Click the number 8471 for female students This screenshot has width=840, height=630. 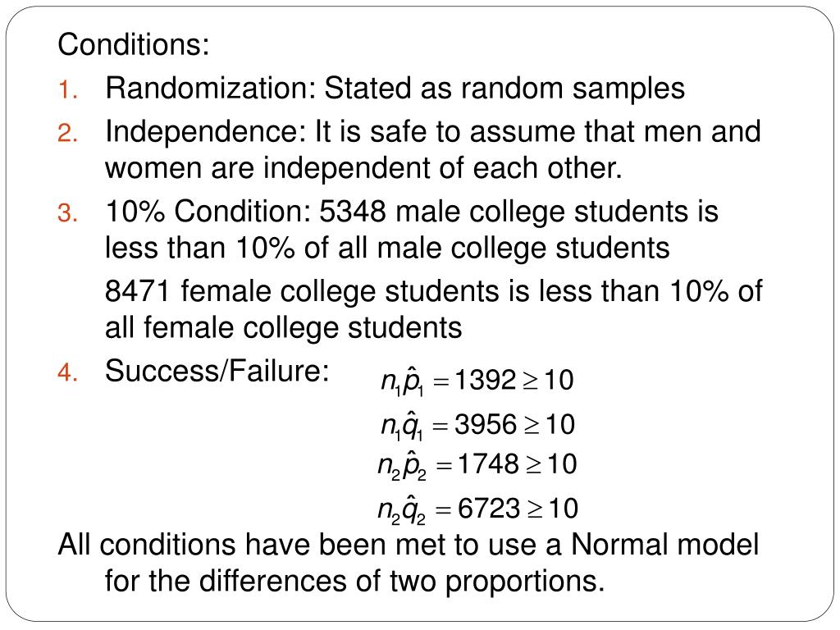point(137,292)
